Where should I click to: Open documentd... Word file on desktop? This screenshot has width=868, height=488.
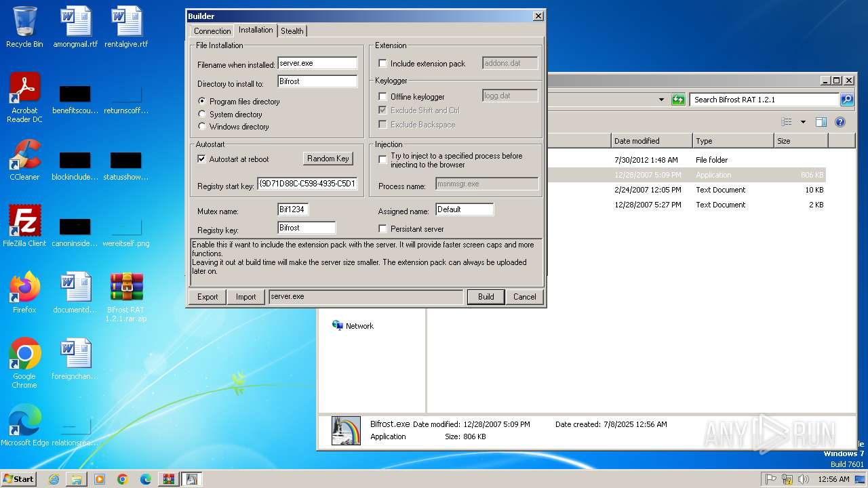point(75,292)
